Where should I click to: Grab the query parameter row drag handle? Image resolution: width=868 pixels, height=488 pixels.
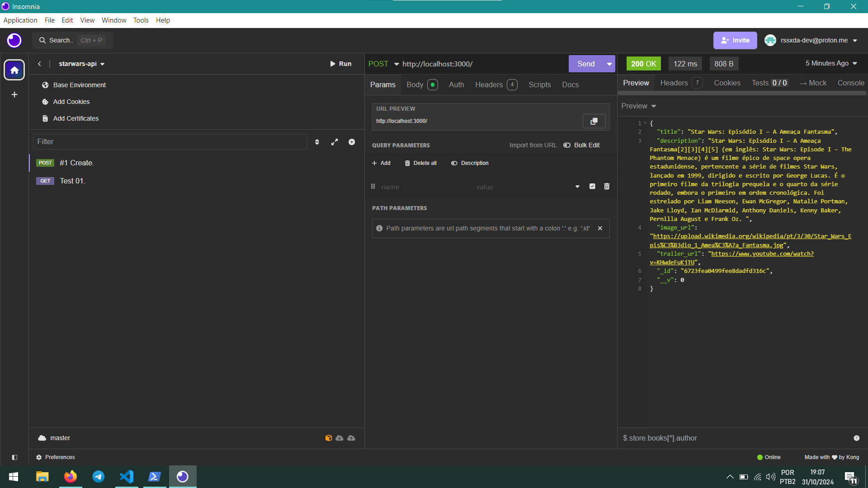373,186
